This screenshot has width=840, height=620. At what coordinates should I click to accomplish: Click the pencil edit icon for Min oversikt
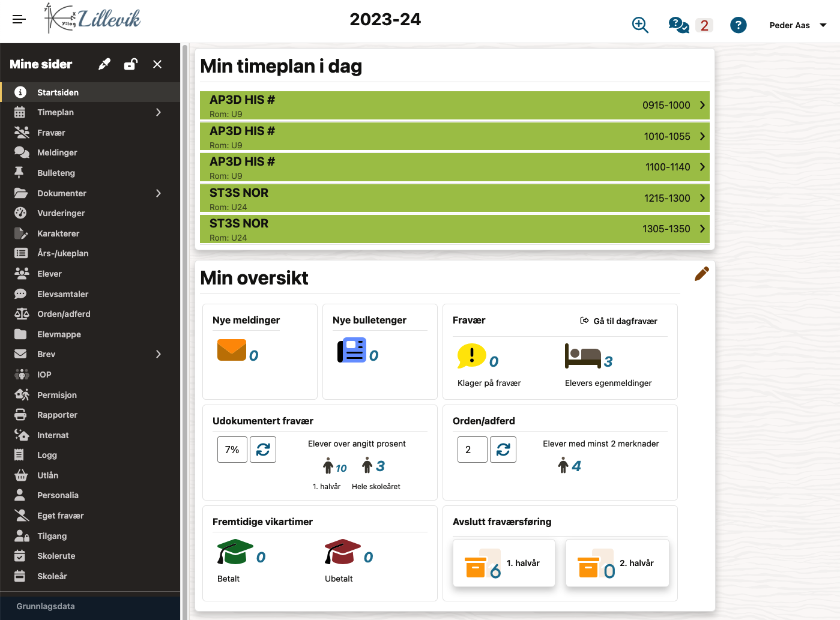tap(701, 274)
